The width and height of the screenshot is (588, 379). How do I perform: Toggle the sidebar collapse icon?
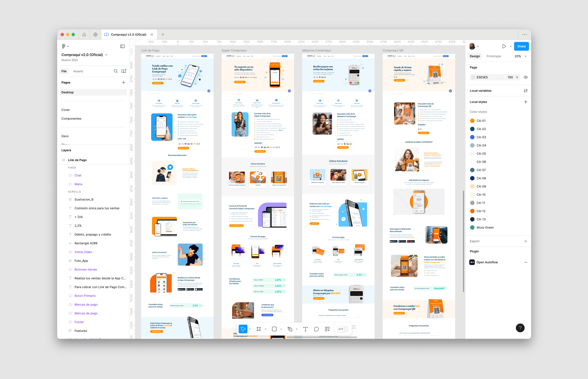point(122,46)
